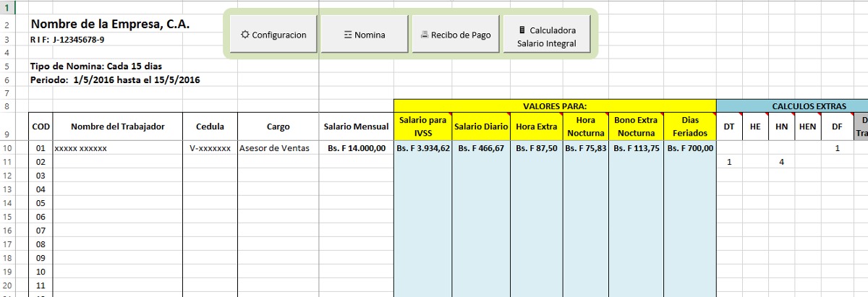Select COD cell 01
The height and width of the screenshot is (297, 868).
41,148
